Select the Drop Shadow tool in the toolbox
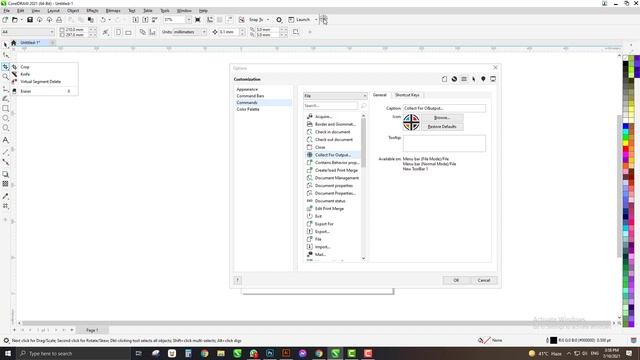Viewport: 640px width, 360px height. tap(6, 174)
